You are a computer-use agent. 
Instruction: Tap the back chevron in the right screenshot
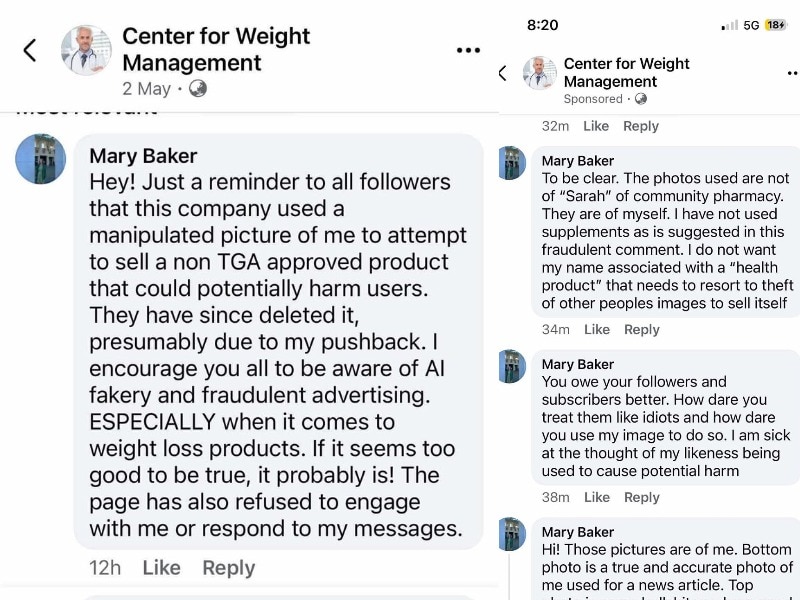[503, 73]
